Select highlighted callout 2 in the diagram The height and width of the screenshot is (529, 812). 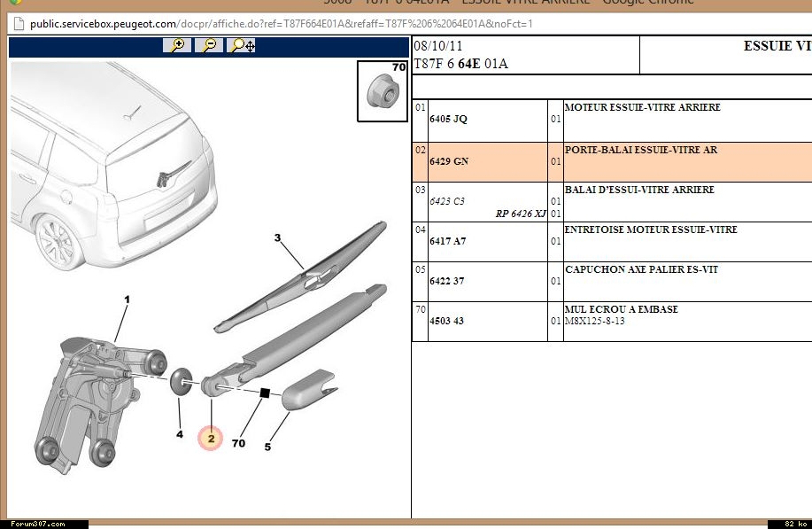coord(211,439)
